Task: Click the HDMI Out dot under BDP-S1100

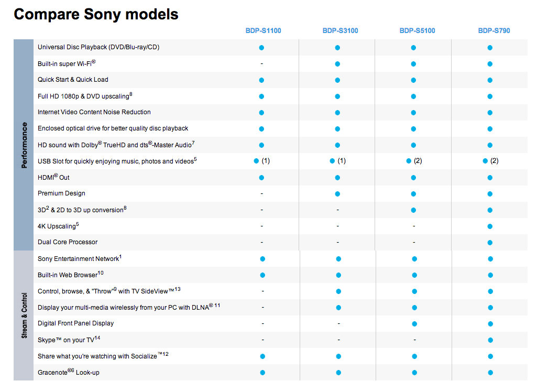Action: 261,178
